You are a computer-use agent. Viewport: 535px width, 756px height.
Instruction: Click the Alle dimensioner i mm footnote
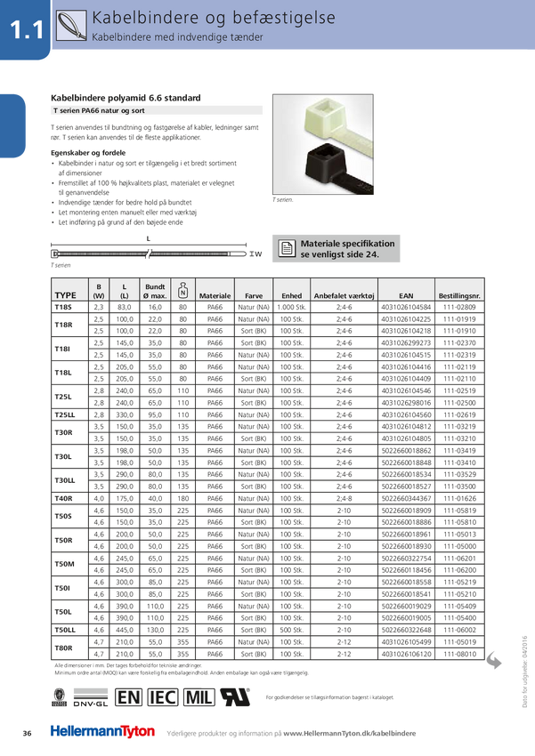tap(128, 665)
